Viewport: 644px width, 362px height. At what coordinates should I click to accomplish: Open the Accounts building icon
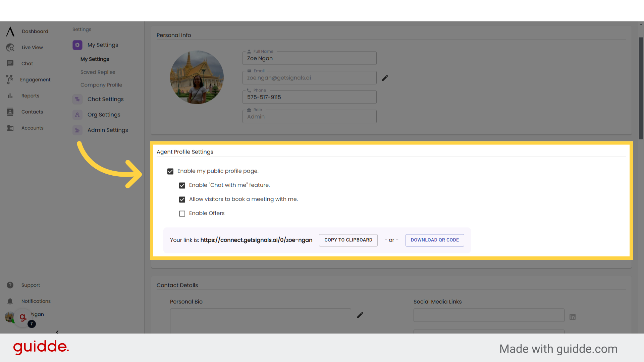[x=10, y=128]
